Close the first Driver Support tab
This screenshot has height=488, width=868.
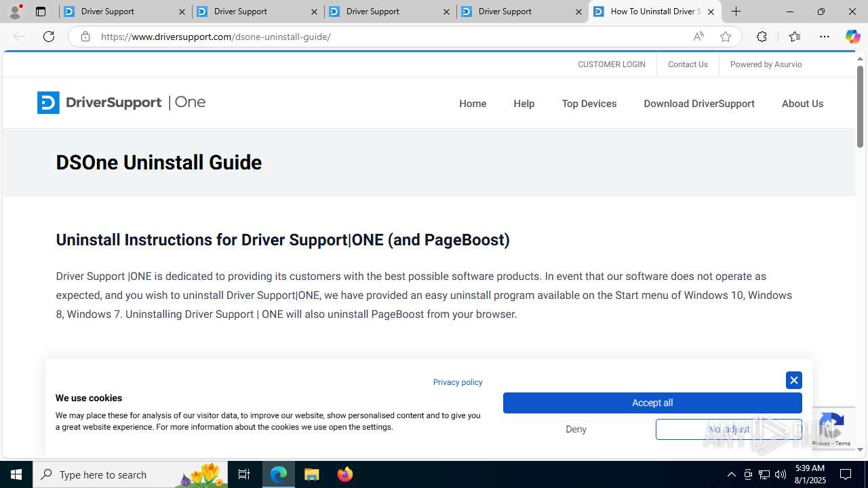tap(182, 12)
